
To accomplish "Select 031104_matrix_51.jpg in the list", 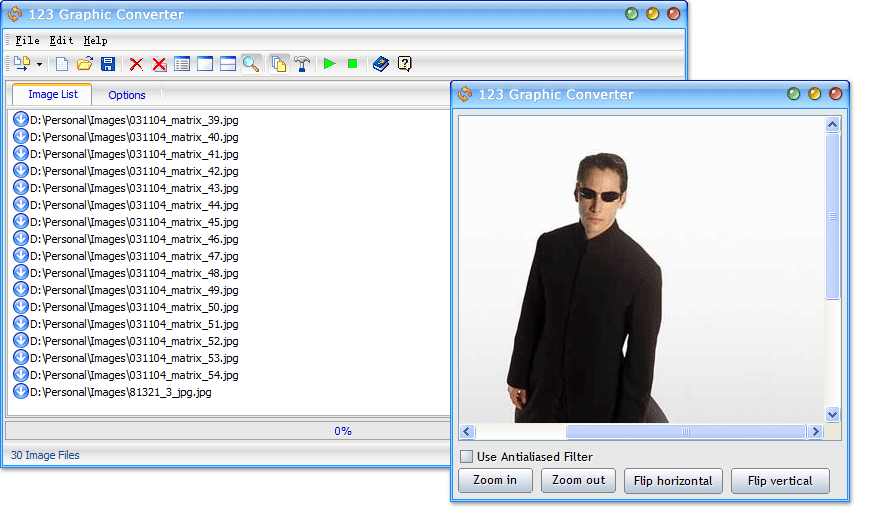I will click(134, 324).
